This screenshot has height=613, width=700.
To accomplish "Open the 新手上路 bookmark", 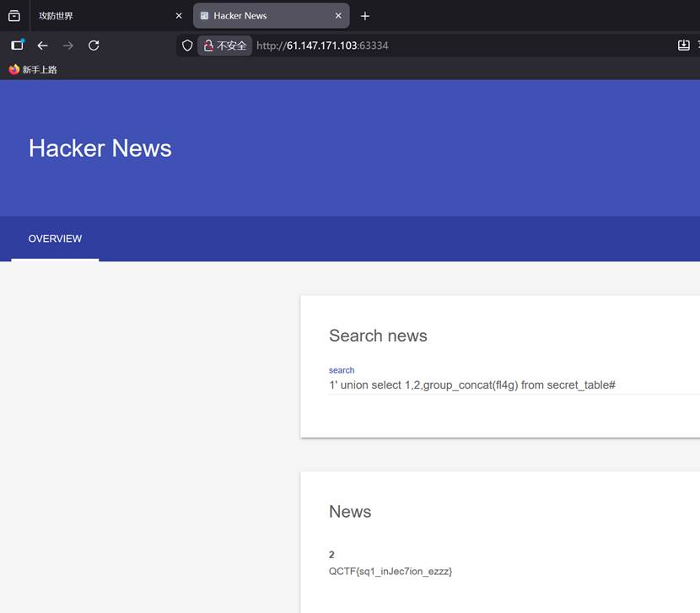I will [33, 70].
